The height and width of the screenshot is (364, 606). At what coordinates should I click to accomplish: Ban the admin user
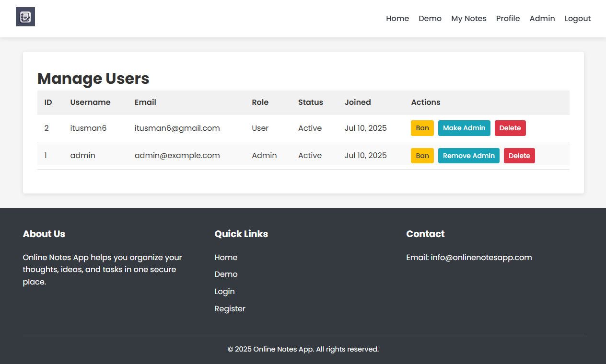click(x=422, y=156)
